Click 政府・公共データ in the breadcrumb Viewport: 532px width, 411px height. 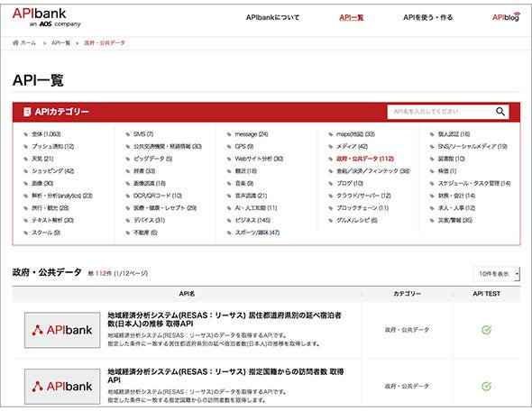pos(105,42)
